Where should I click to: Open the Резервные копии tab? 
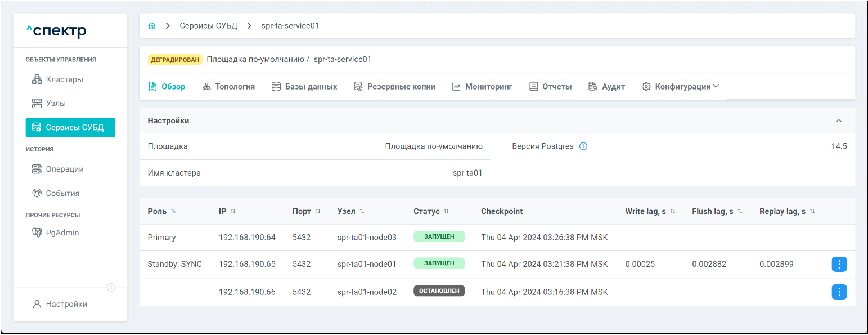[394, 87]
